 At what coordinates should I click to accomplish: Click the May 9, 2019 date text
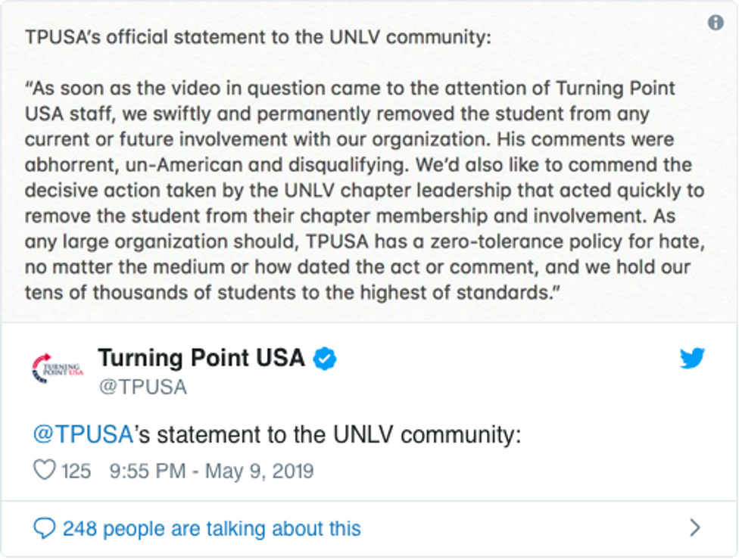[x=259, y=471]
